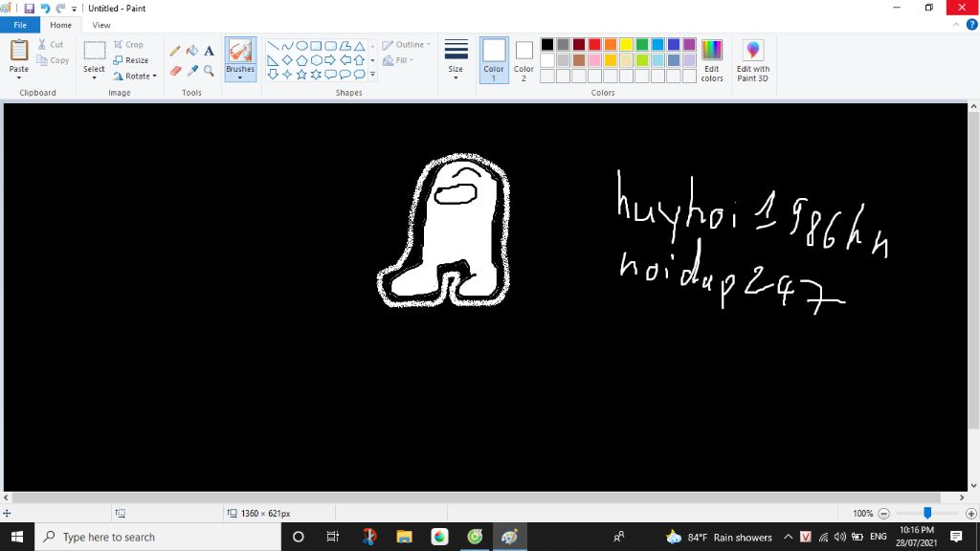Expand the Shapes gallery more arrow
The height and width of the screenshot is (551, 980).
pos(372,75)
